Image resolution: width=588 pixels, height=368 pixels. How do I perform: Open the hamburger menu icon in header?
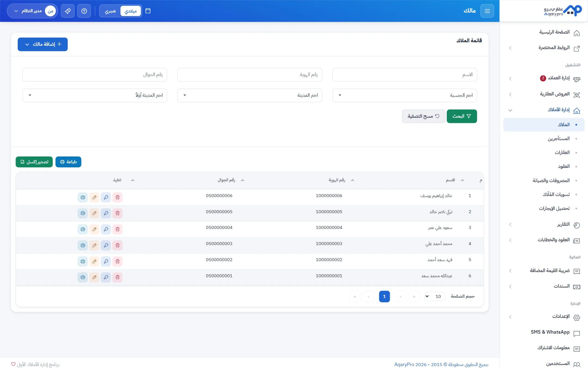point(487,11)
